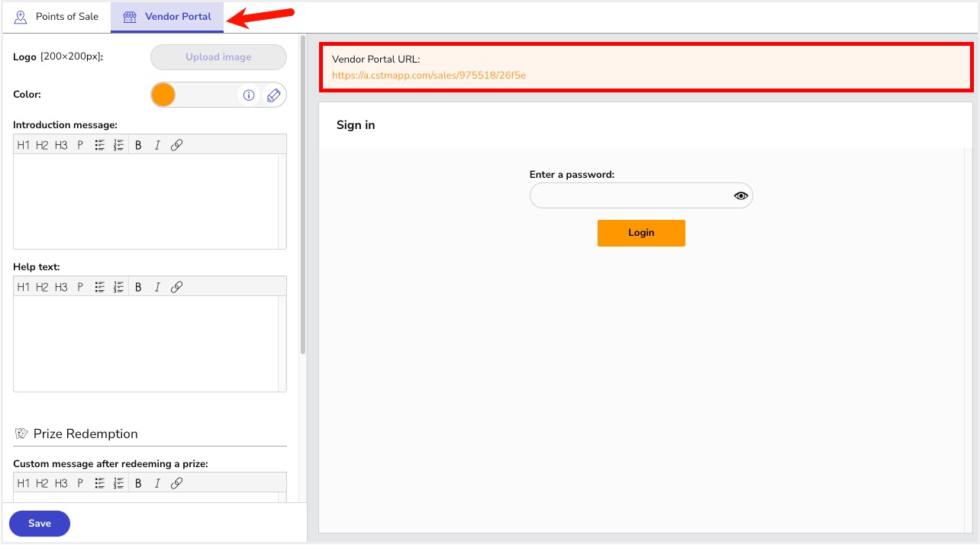Image resolution: width=980 pixels, height=545 pixels.
Task: Toggle password visibility eye icon
Action: click(x=740, y=196)
